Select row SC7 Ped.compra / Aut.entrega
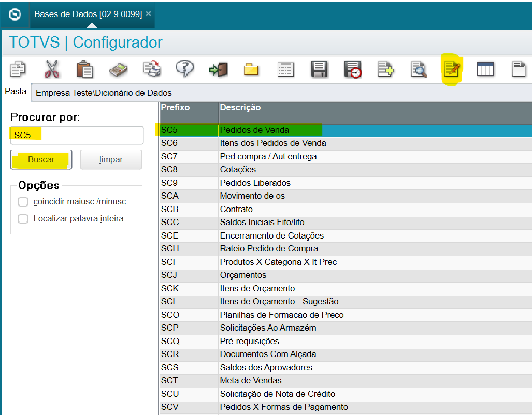Screen dimensions: 532x415 pos(346,156)
